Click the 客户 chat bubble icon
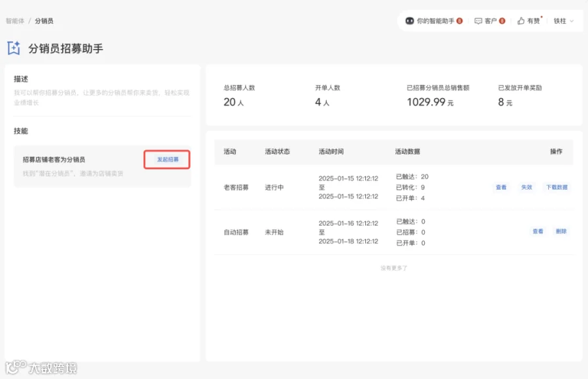Screen dimensions: 588x379 pyautogui.click(x=478, y=21)
